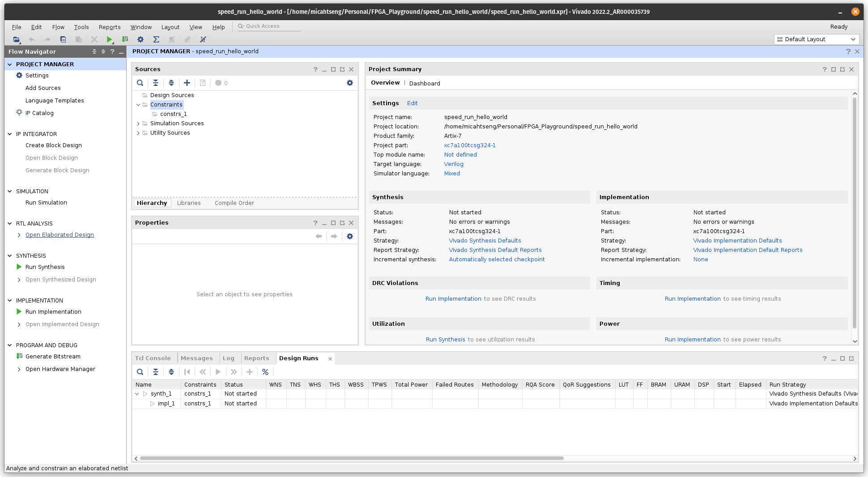Expand the Open Elaborated Design arrow
The height and width of the screenshot is (477, 868).
19,235
